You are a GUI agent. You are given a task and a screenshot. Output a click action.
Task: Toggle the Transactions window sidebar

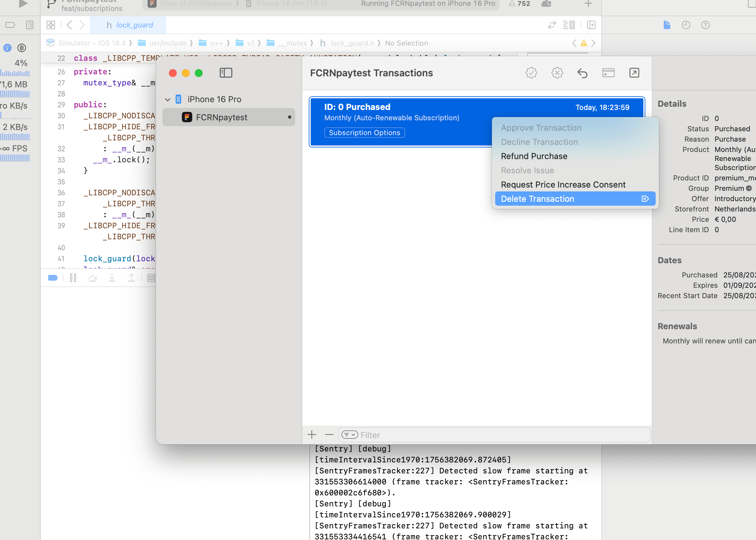click(x=226, y=73)
